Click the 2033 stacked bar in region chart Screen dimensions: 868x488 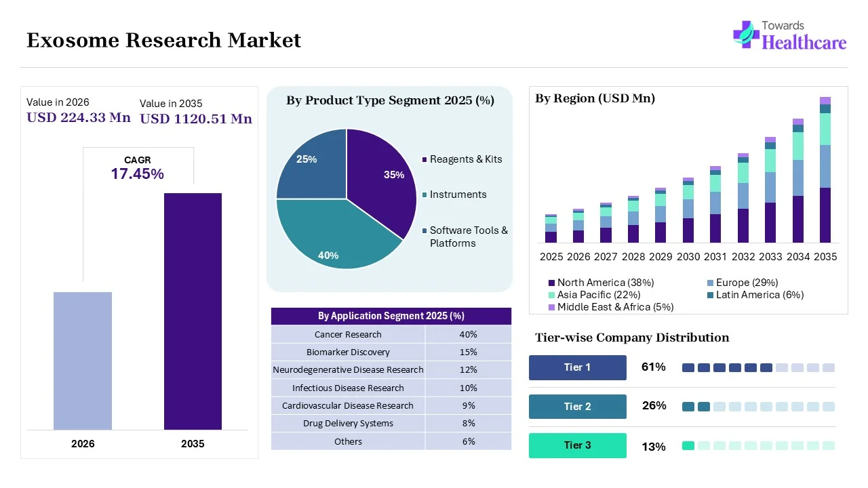point(770,190)
